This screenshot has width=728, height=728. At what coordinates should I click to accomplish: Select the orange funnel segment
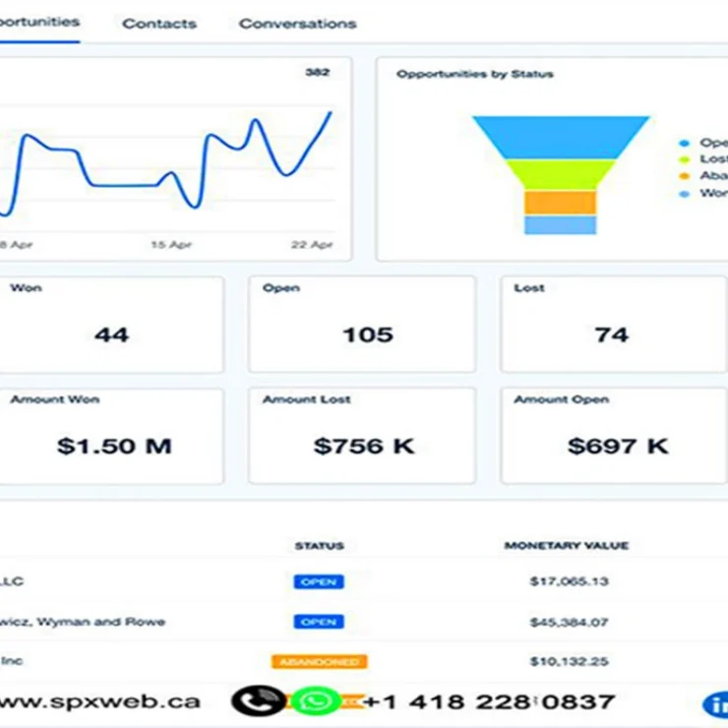(560, 203)
